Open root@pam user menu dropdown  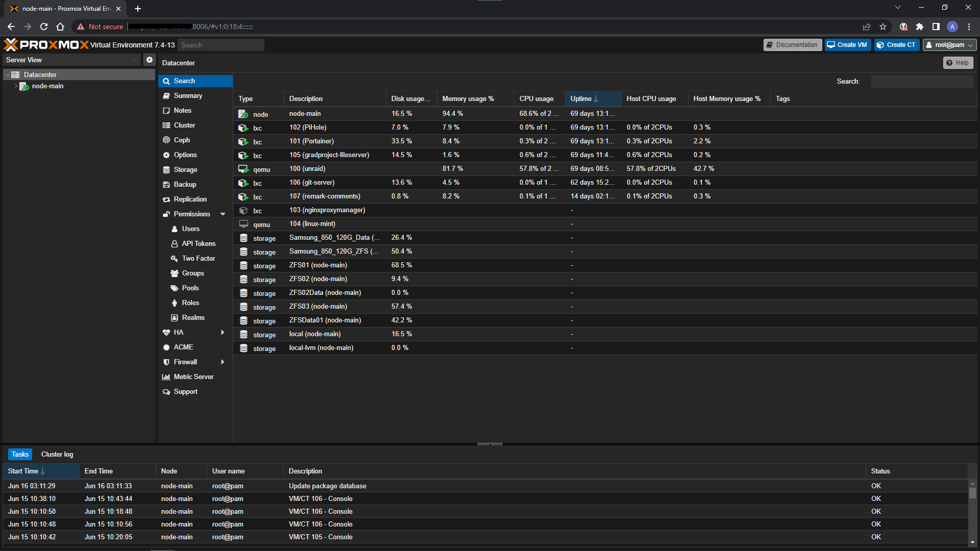(950, 45)
